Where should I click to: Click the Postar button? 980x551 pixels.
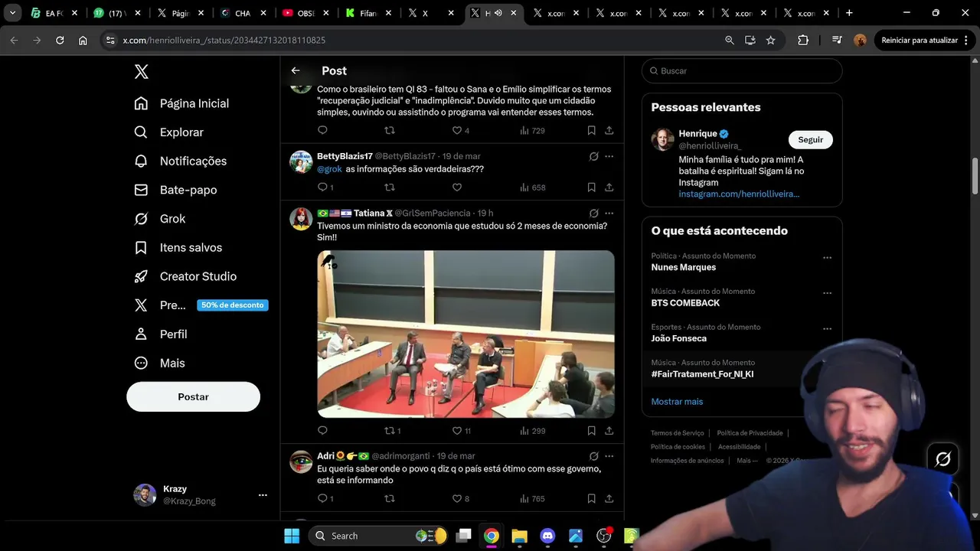193,396
